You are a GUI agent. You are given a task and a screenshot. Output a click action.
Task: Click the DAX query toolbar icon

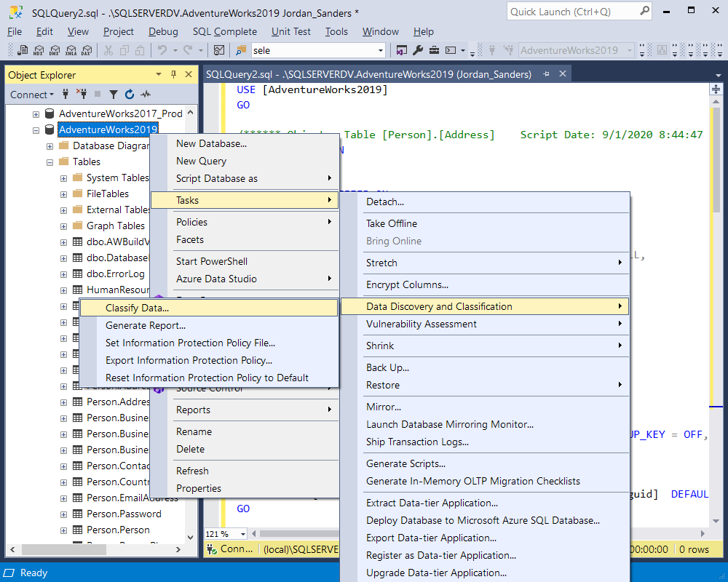coord(87,50)
